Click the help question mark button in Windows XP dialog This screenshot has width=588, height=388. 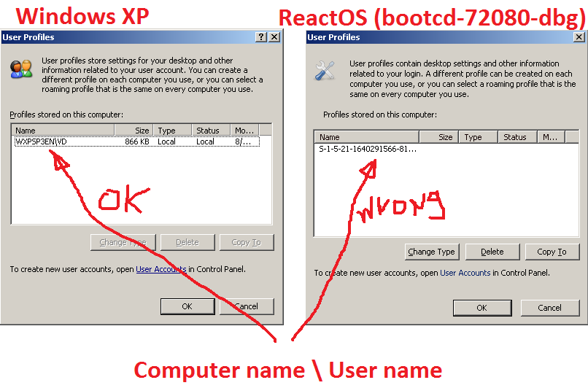click(261, 37)
